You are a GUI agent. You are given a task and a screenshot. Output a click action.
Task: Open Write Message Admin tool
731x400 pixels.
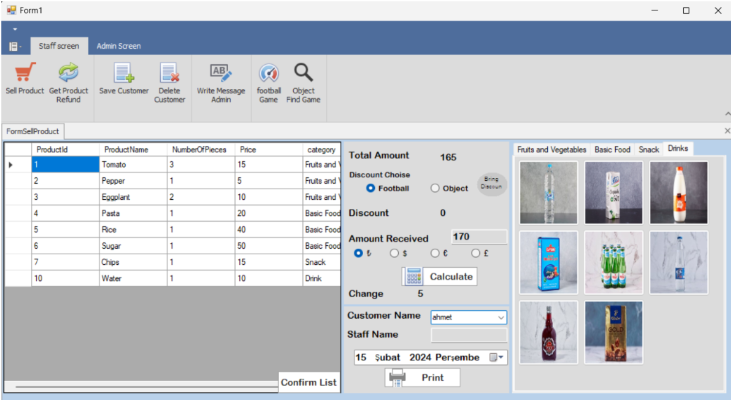(220, 74)
